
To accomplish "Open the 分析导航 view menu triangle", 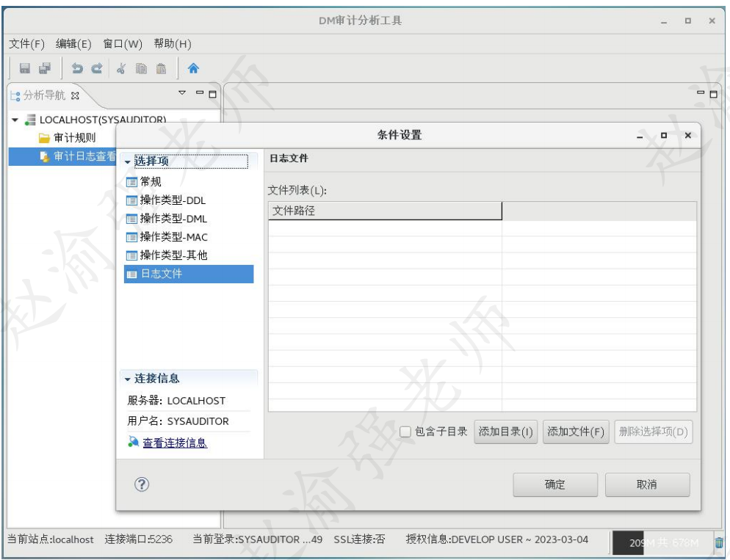I will [182, 93].
